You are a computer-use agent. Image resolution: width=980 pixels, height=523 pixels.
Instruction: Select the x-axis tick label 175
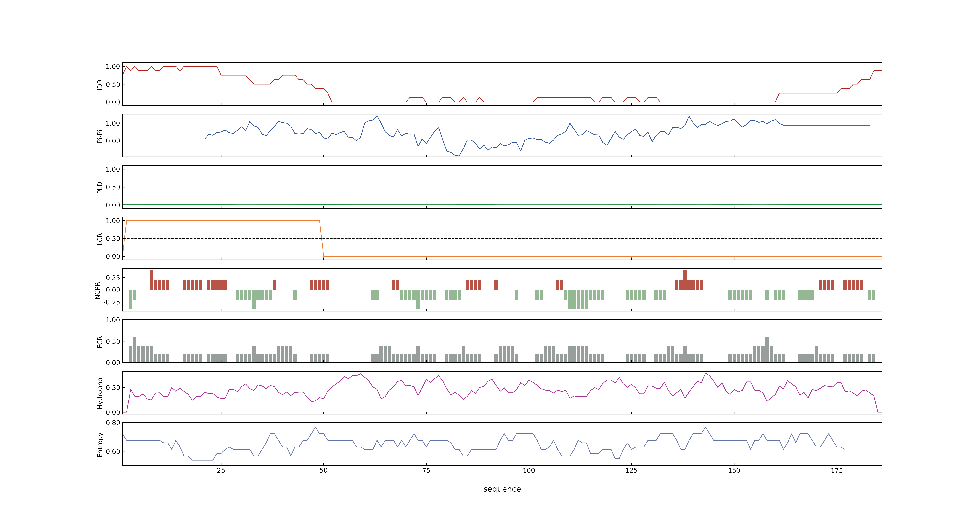point(837,470)
